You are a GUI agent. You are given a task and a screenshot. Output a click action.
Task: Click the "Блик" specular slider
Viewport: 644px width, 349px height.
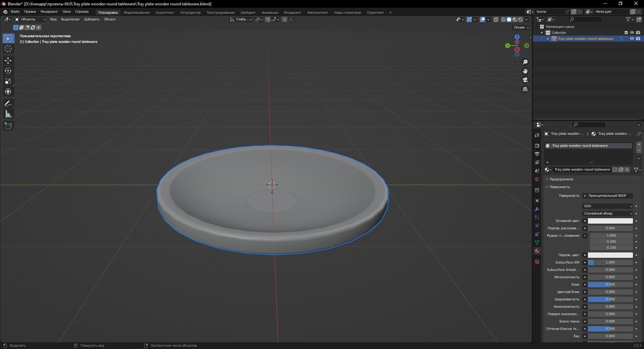[610, 285]
